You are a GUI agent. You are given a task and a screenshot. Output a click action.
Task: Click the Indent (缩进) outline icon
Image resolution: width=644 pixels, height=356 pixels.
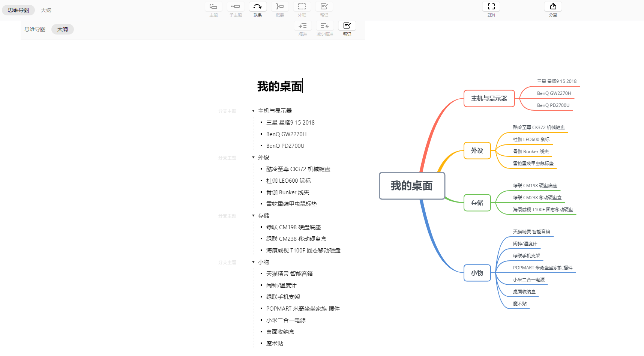(x=303, y=26)
